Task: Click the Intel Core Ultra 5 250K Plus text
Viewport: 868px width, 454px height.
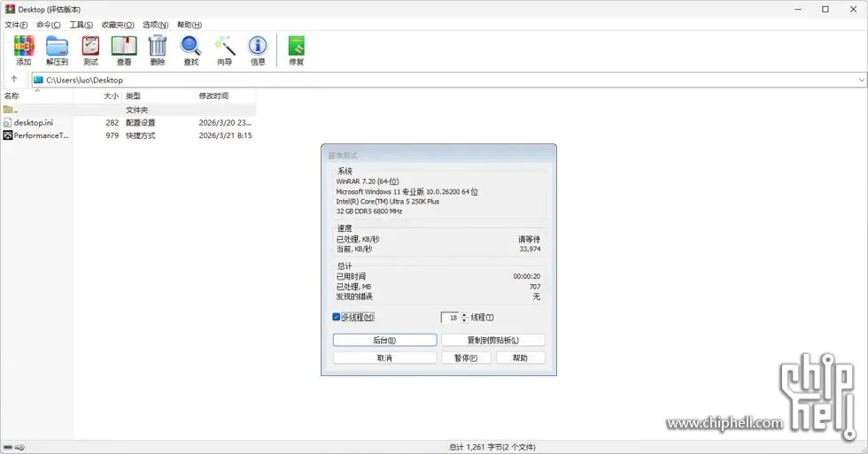Action: point(388,201)
